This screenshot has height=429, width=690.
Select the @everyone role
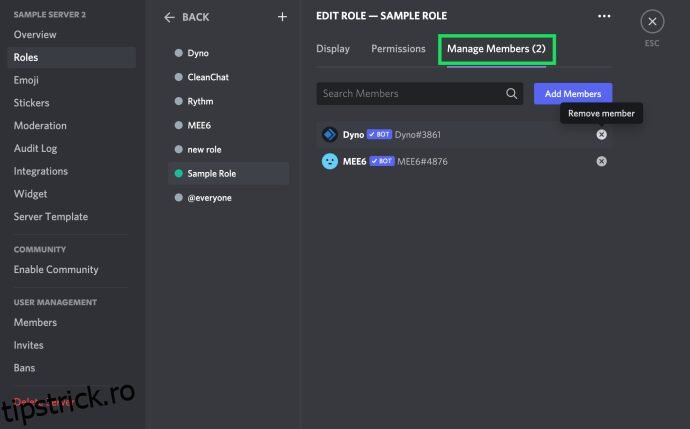208,198
